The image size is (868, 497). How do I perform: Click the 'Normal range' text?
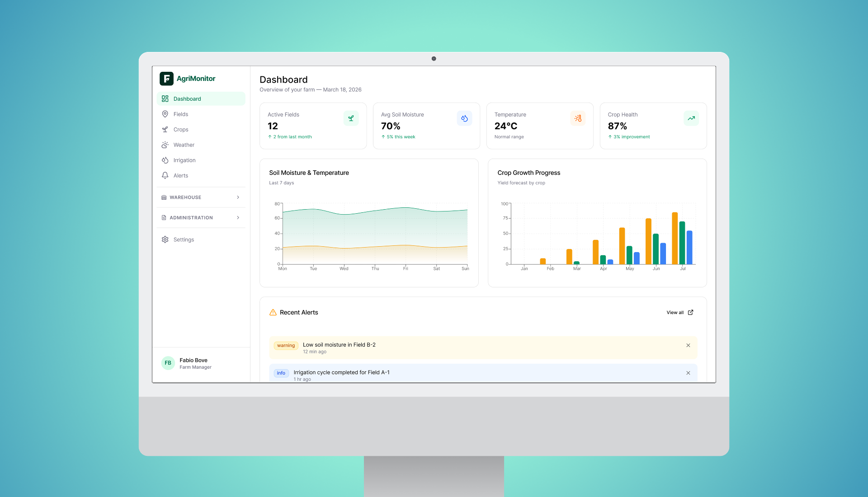pyautogui.click(x=509, y=137)
